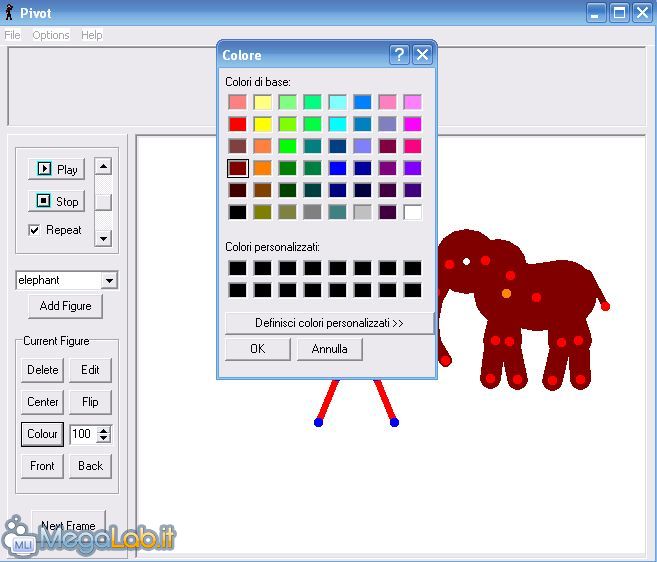
Task: Increase figure size with stepper up arrow
Action: pyautogui.click(x=104, y=430)
